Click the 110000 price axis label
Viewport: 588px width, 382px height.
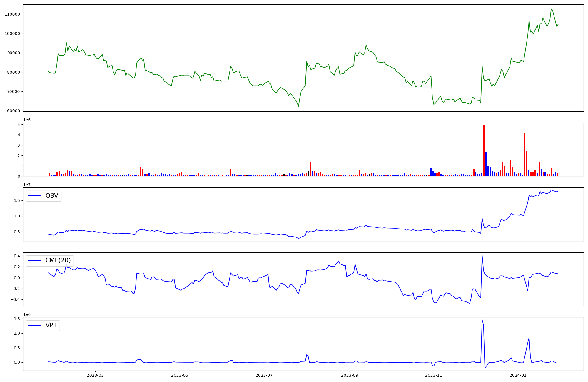click(x=12, y=14)
